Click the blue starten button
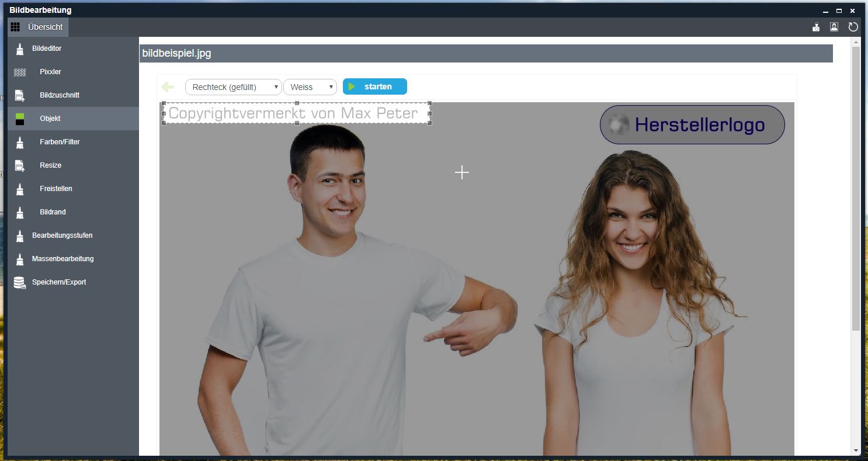 [x=375, y=86]
